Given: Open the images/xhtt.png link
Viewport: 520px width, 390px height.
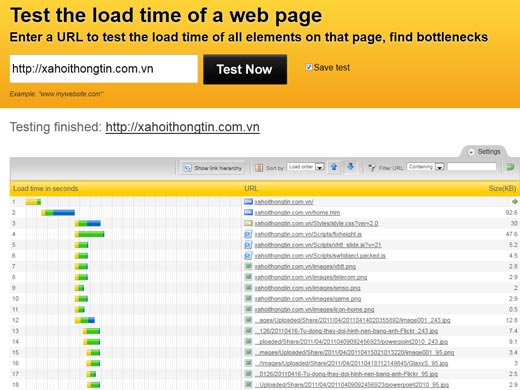Looking at the screenshot, I should (305, 267).
